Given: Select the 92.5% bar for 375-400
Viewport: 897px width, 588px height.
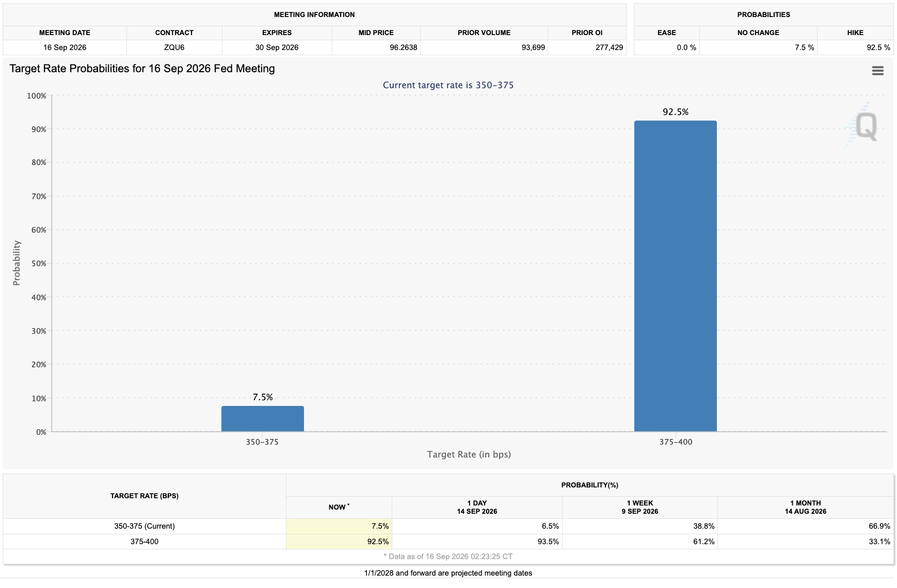Looking at the screenshot, I should click(x=675, y=276).
